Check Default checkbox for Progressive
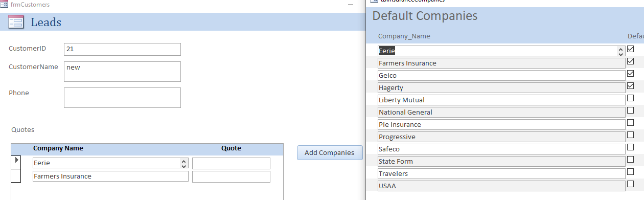The image size is (644, 200). coord(630,135)
